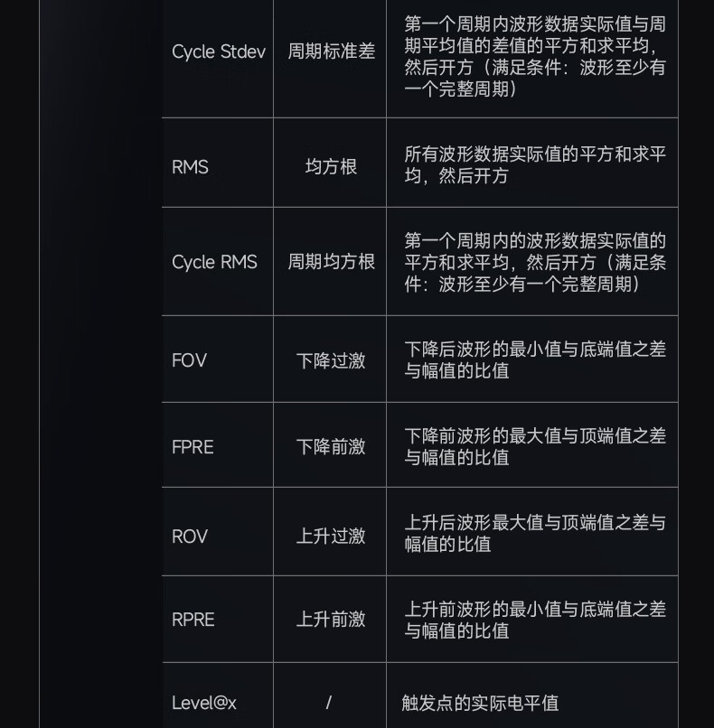Click the 上升过激 cell
This screenshot has width=714, height=728.
click(331, 537)
